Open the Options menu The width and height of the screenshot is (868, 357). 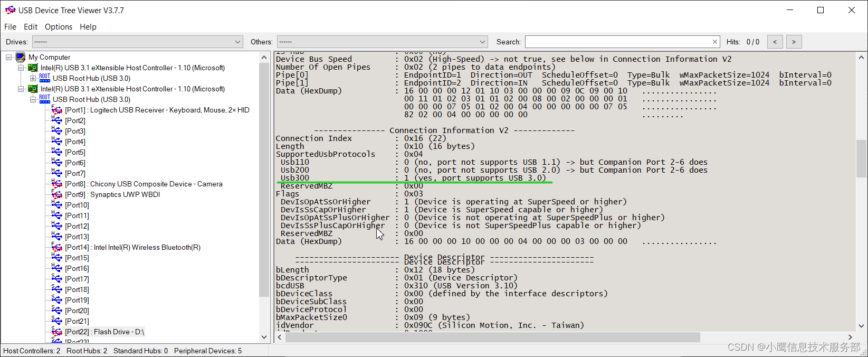(59, 27)
